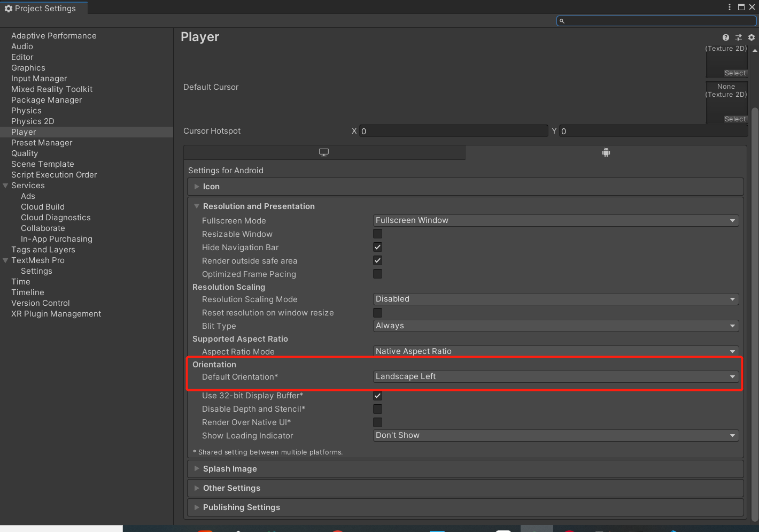Disable the Hide Navigation Bar checkbox
The image size is (759, 532).
(377, 247)
